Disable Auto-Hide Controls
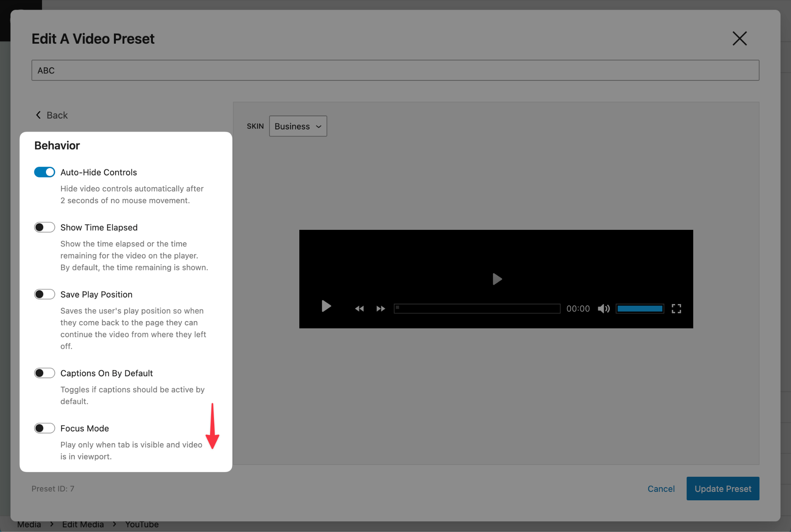This screenshot has width=791, height=532. click(x=44, y=172)
